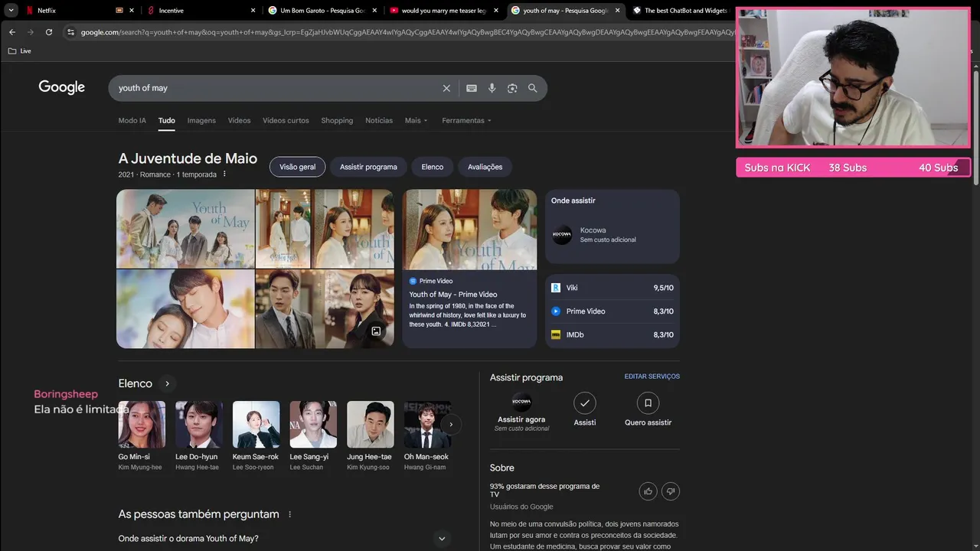Reload the page with the refresh icon
This screenshot has width=980, height=551.
pos(49,32)
